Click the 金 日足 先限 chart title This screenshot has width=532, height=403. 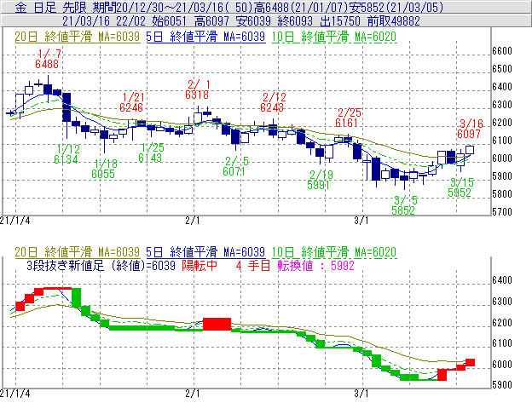[44, 6]
